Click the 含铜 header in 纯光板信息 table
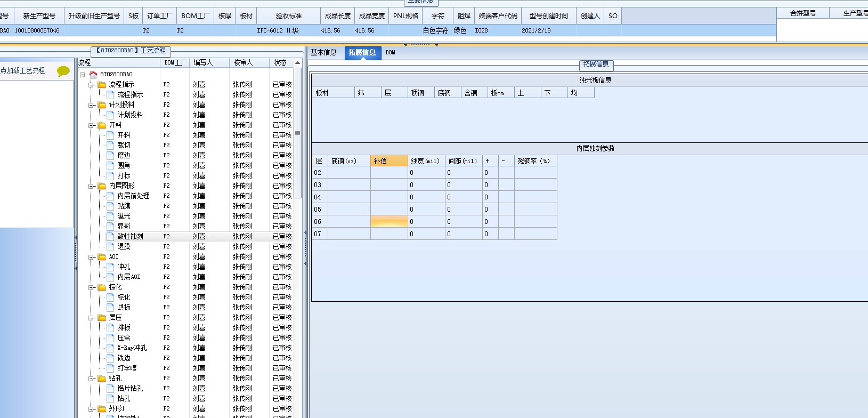 [474, 93]
